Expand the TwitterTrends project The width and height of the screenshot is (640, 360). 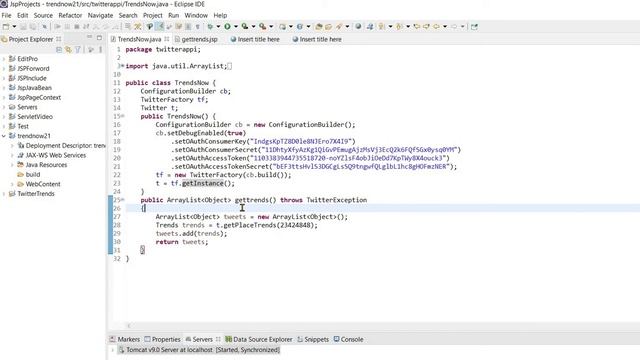point(4,194)
